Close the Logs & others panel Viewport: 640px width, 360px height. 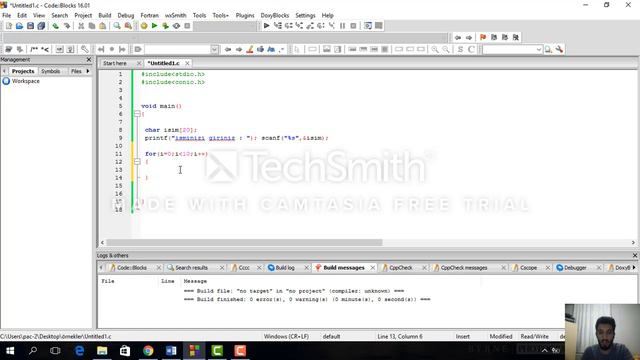coord(635,256)
